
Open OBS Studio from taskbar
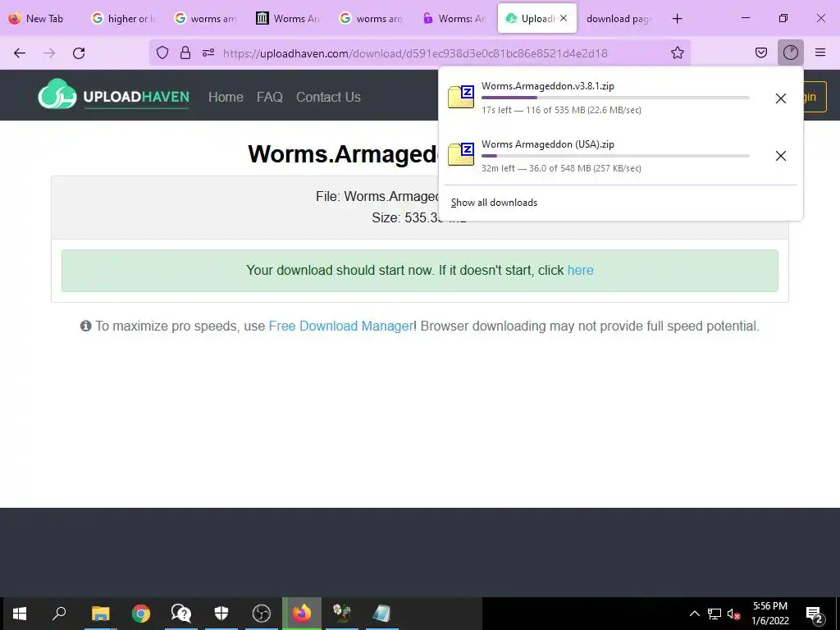click(x=262, y=613)
